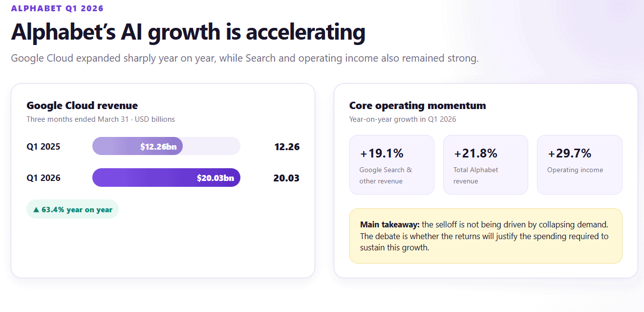
Task: Click the Q1 2025 $12.26bn bar
Action: pyautogui.click(x=137, y=146)
